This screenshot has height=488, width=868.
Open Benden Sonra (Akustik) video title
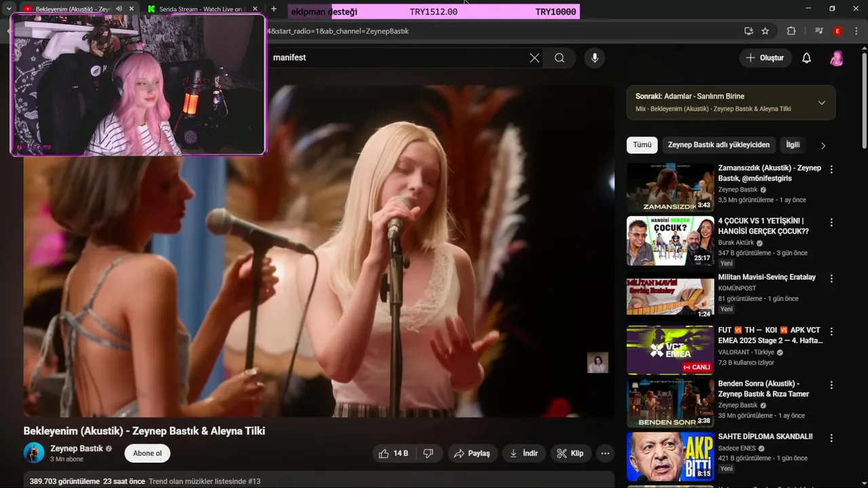point(764,388)
